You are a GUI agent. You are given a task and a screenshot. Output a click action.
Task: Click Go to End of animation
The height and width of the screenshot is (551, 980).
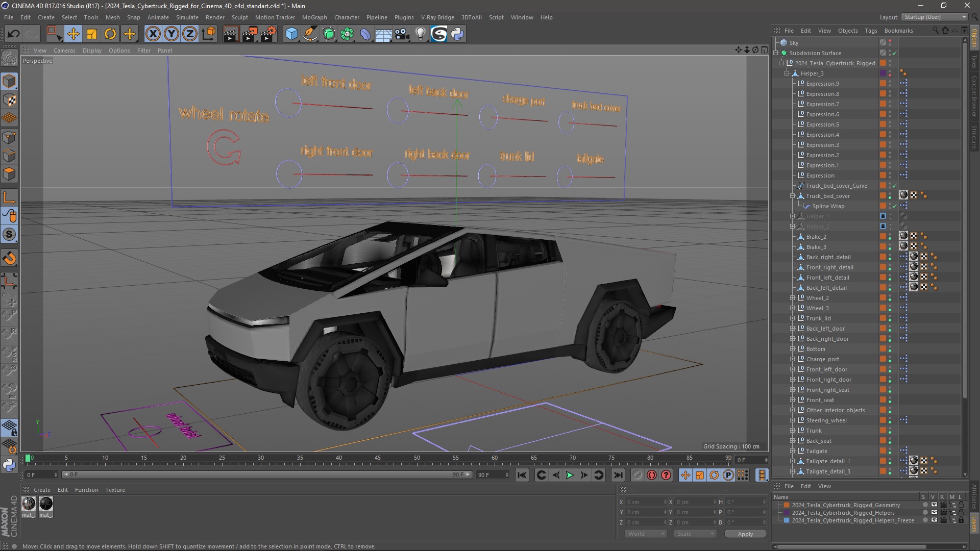click(618, 475)
